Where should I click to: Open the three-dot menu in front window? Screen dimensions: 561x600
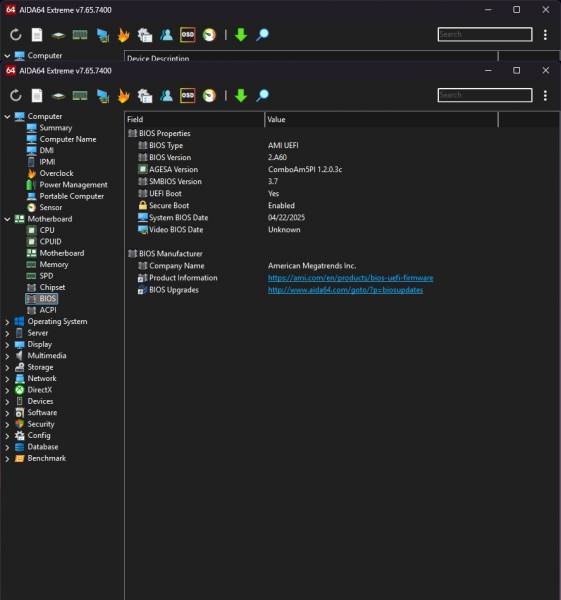tap(545, 96)
